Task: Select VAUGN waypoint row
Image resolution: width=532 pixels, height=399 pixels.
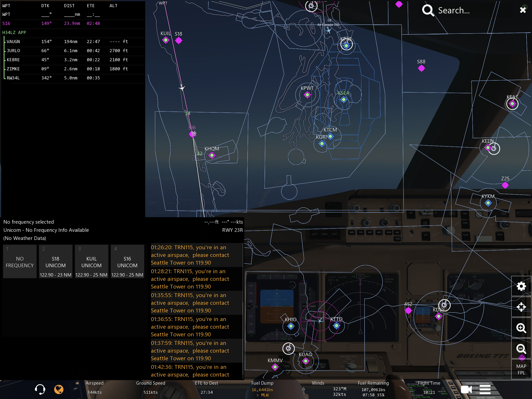Action: point(72,42)
